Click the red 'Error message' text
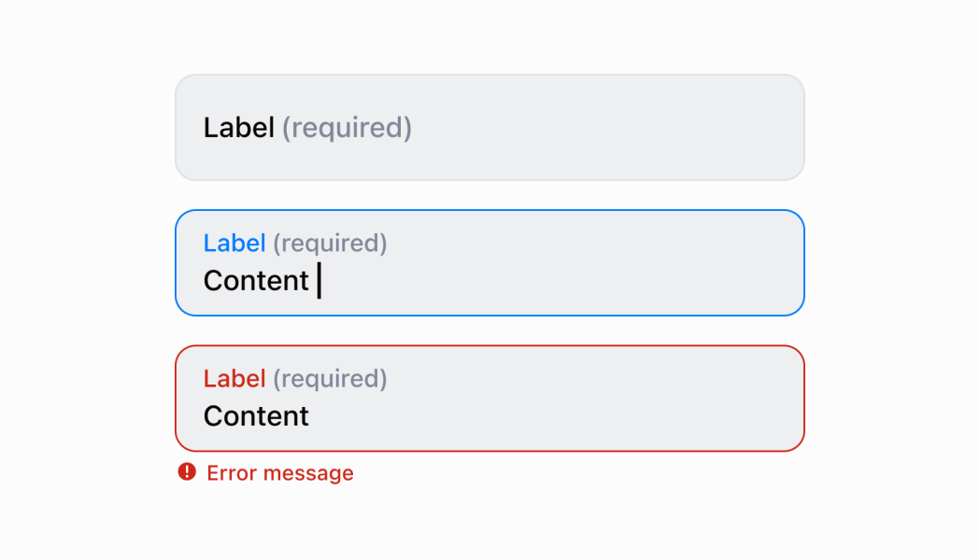Screen dimensions: 979x560 pyautogui.click(x=280, y=473)
